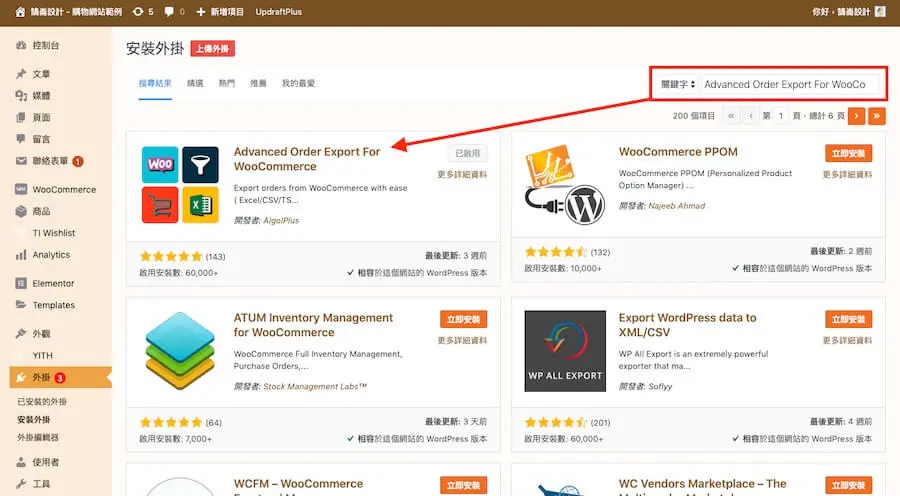Open the 文章 posts pin icon

click(21, 74)
